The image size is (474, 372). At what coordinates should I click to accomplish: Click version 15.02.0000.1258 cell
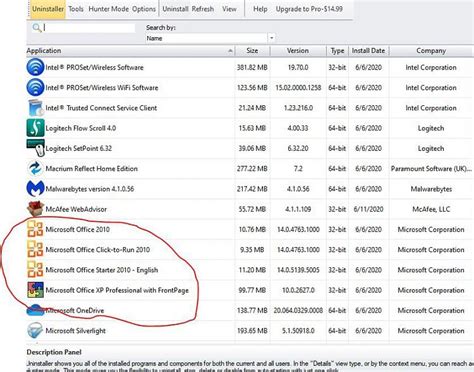[x=298, y=88]
